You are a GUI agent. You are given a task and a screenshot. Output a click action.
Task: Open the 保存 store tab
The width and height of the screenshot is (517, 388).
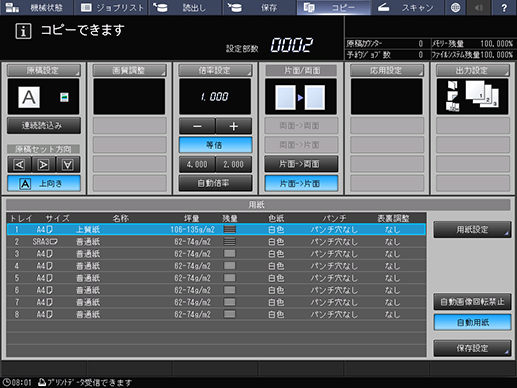click(259, 7)
